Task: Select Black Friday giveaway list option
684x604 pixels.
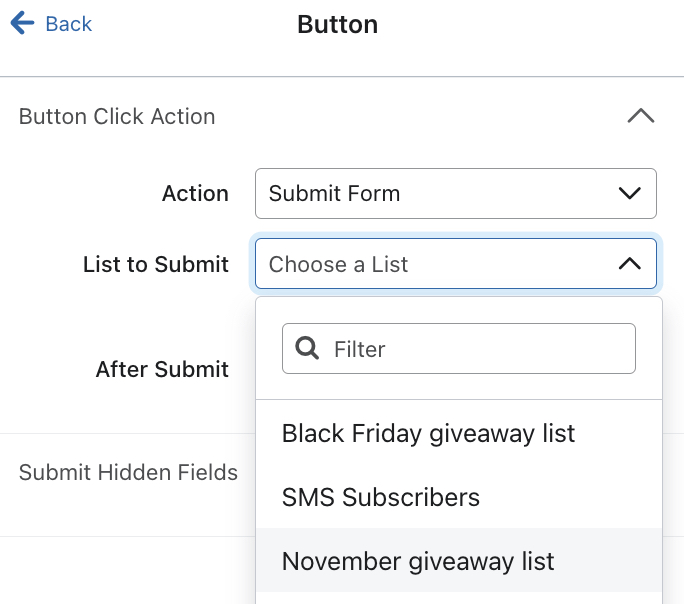Action: (428, 433)
